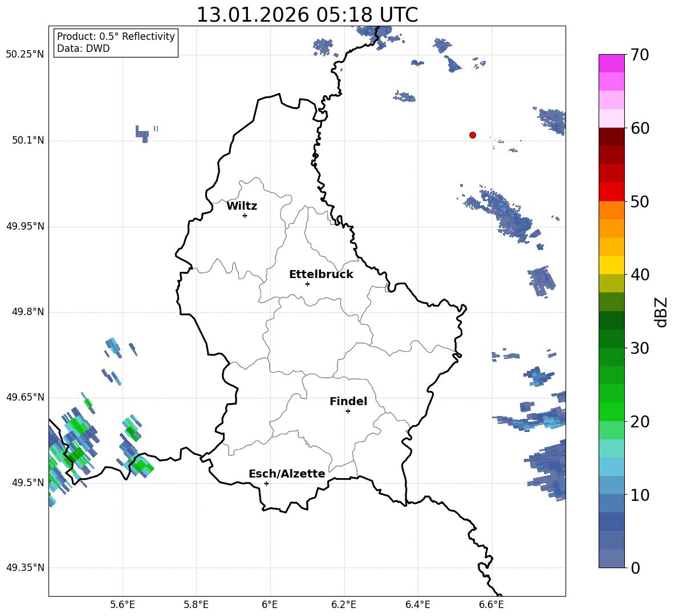This screenshot has height=616, width=675.
Task: Click the 49.65°N latitude label
Action: 25,397
